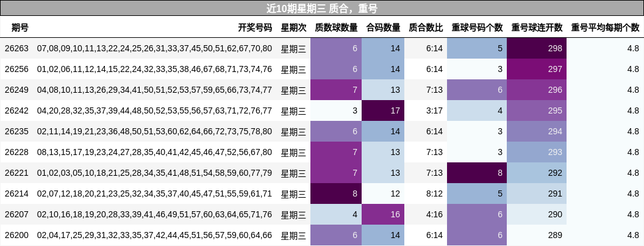Select issue number 26256
This screenshot has width=644, height=246.
click(17, 69)
